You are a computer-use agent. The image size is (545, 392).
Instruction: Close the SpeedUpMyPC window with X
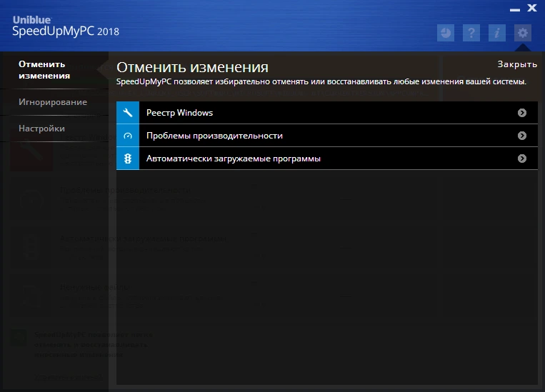click(x=532, y=8)
